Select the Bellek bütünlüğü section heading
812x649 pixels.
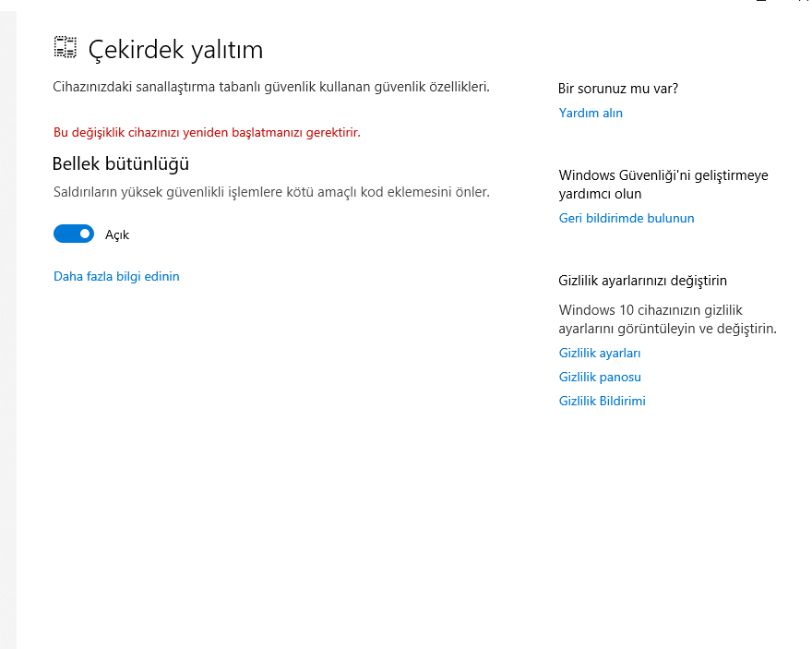point(121,163)
